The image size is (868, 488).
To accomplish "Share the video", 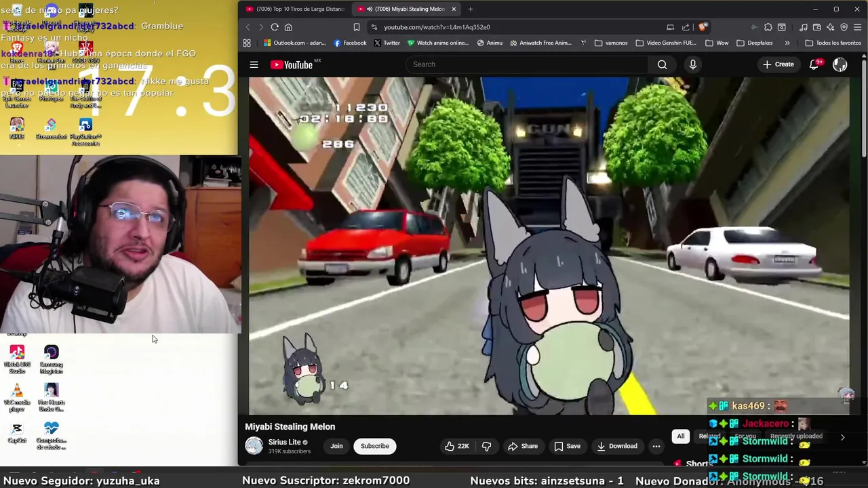I will [x=522, y=446].
